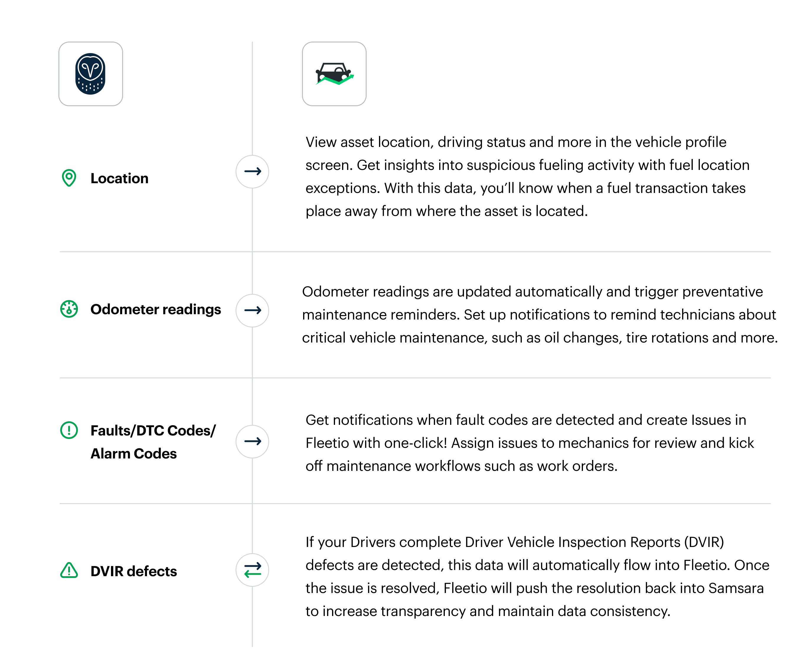Click the paragraph about viewing asset location
This screenshot has width=812, height=670.
pyautogui.click(x=527, y=177)
